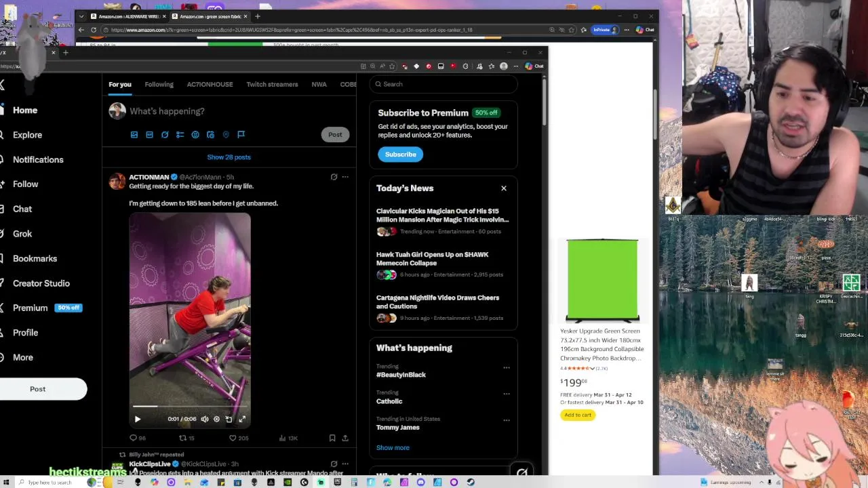Expand the video to fullscreen
This screenshot has width=868, height=488.
[x=242, y=419]
